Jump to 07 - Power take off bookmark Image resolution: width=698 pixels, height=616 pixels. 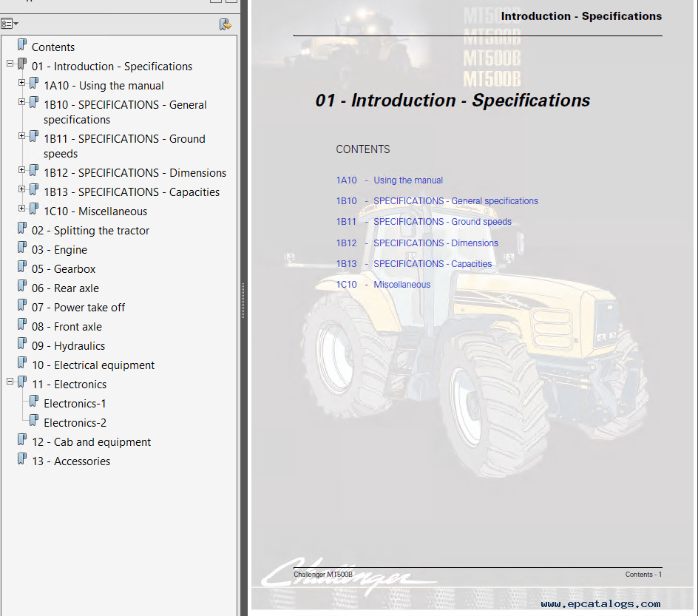point(78,308)
